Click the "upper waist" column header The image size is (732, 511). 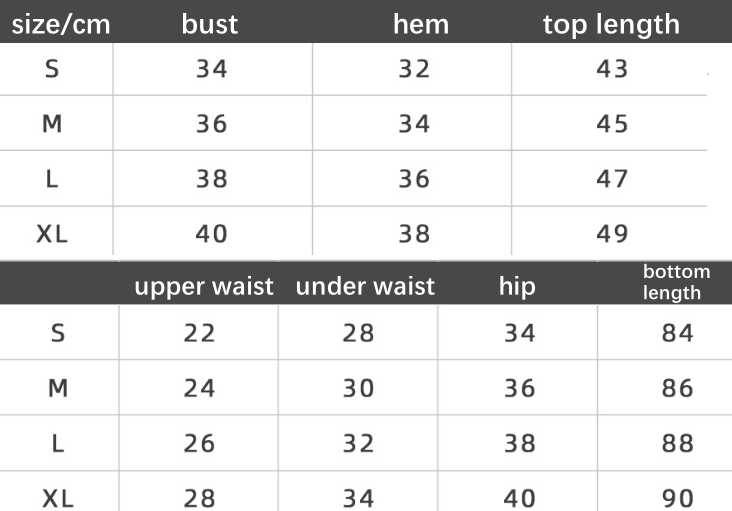coord(204,287)
